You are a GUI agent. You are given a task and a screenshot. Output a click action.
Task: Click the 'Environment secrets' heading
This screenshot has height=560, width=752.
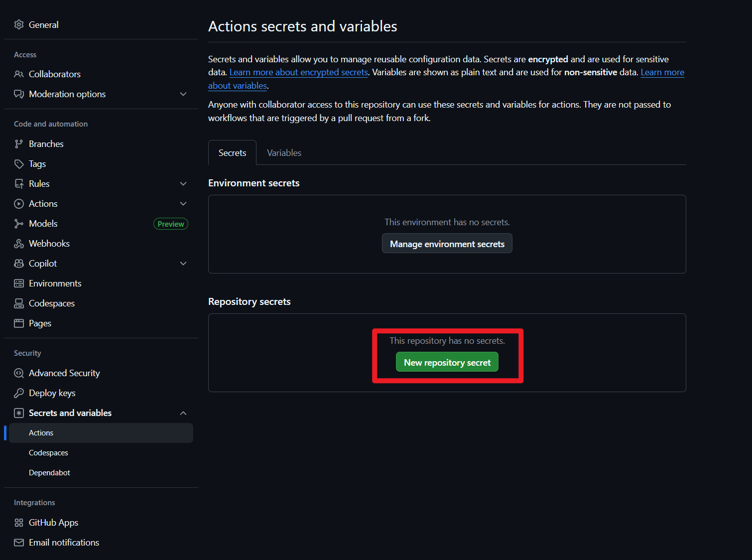(x=254, y=183)
